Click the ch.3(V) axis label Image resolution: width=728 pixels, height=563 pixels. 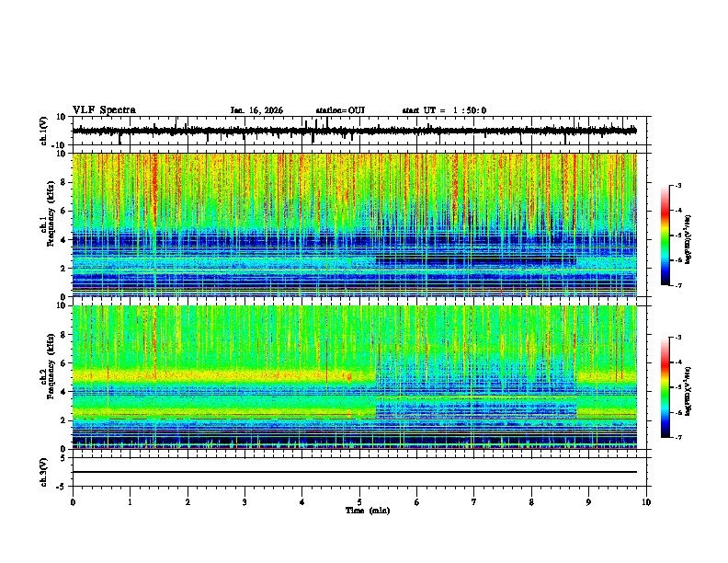(x=44, y=472)
